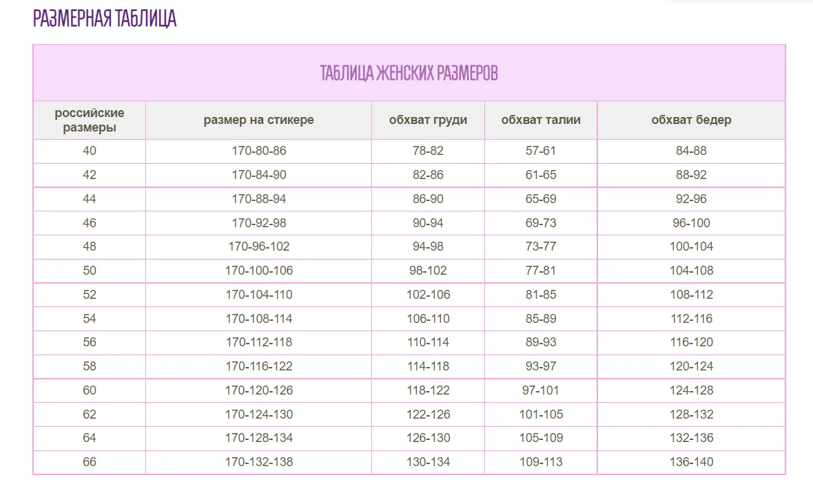Click waist value "93-97"

541,366
